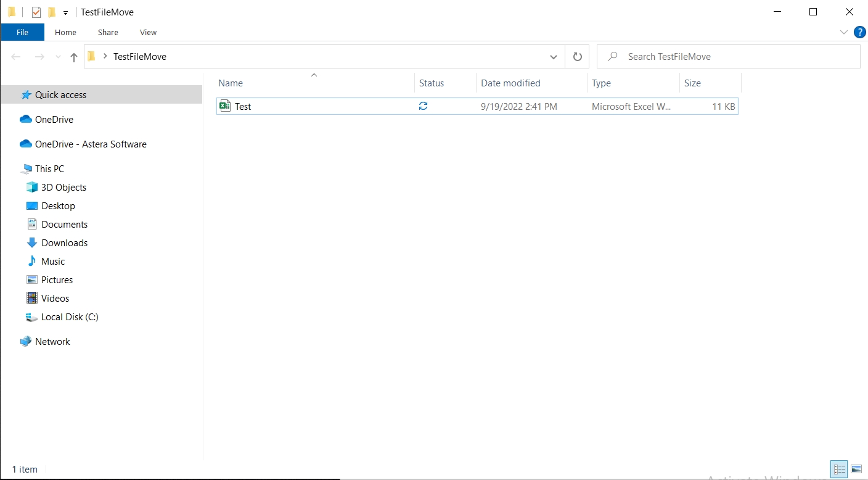Open Downloads in navigation pane
The width and height of the screenshot is (868, 480).
click(x=64, y=243)
